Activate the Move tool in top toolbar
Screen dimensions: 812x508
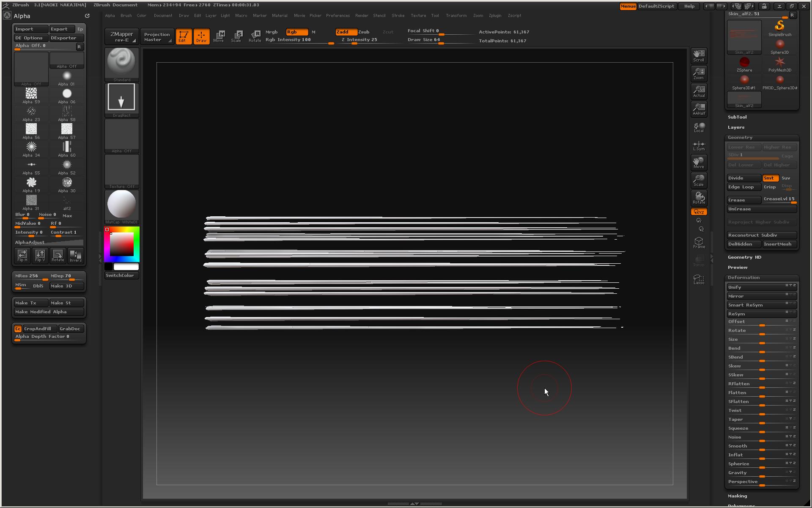click(x=219, y=36)
